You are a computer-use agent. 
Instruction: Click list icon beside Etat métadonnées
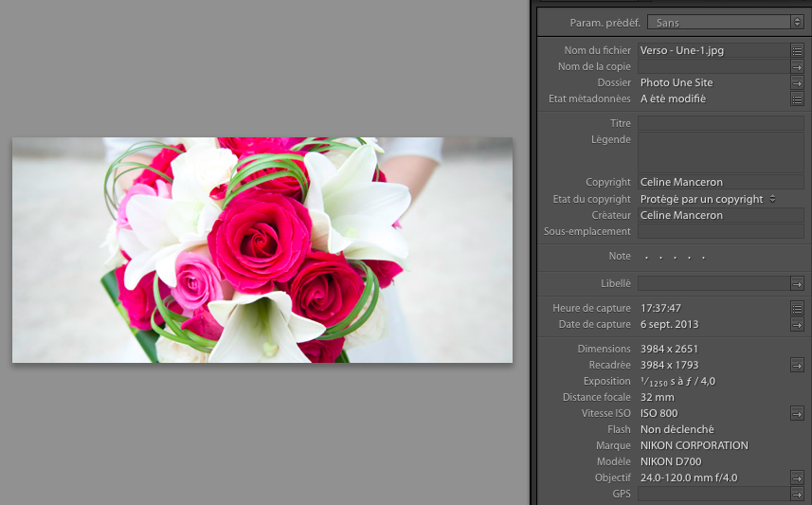pyautogui.click(x=797, y=99)
